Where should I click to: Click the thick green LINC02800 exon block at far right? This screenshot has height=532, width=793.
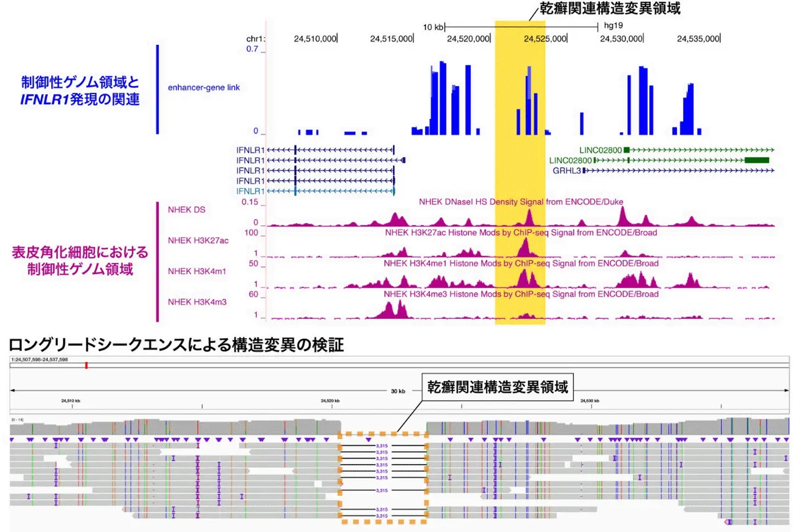click(756, 160)
